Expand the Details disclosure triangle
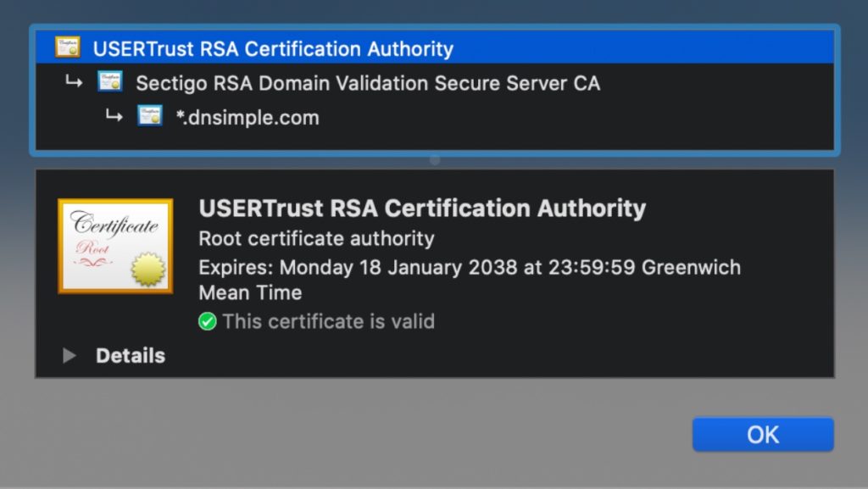This screenshot has height=489, width=868. (x=70, y=356)
